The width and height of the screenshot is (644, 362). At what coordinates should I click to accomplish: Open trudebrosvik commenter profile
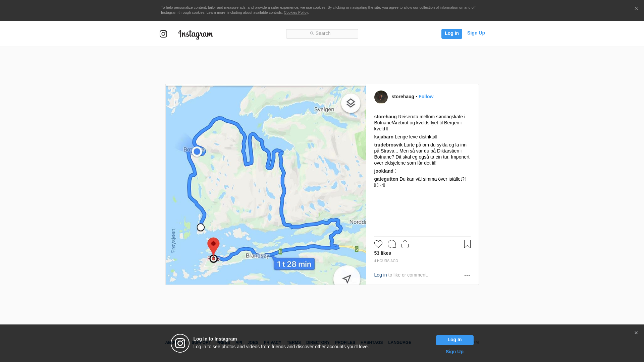point(388,145)
